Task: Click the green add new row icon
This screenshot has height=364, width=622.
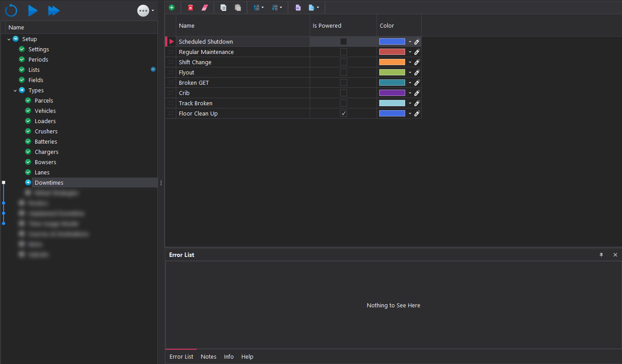Action: (x=172, y=8)
